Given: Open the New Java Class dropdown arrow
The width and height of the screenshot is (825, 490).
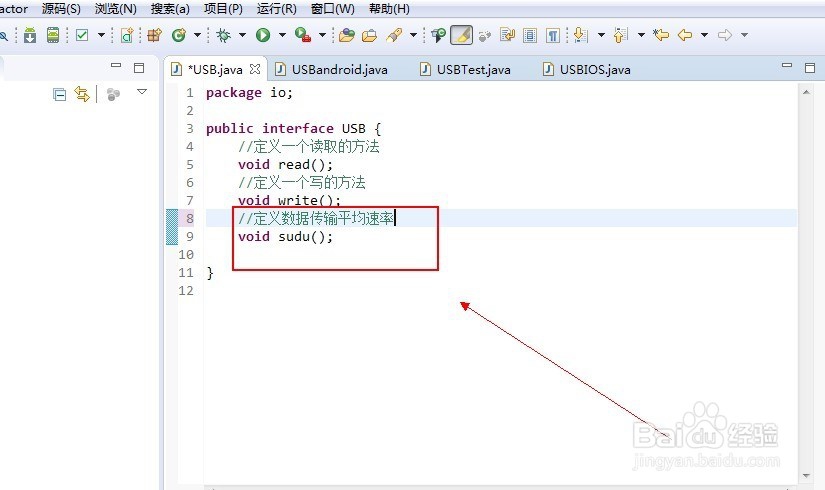Looking at the screenshot, I should 197,35.
